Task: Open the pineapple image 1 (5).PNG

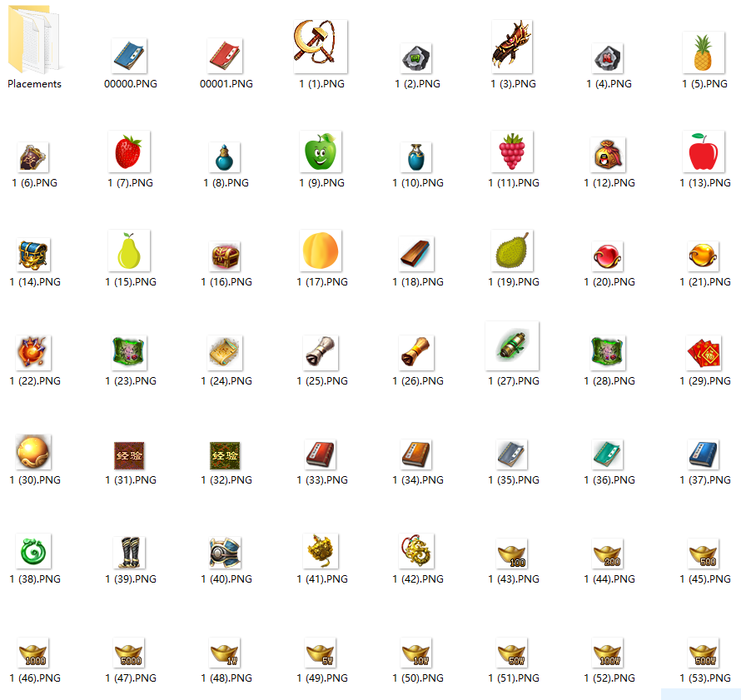Action: pos(704,46)
